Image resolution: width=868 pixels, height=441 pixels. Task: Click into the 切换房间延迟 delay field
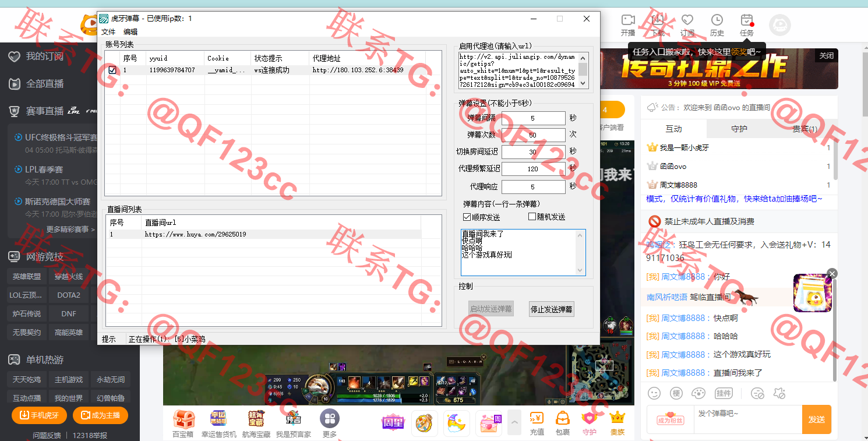[x=533, y=152]
